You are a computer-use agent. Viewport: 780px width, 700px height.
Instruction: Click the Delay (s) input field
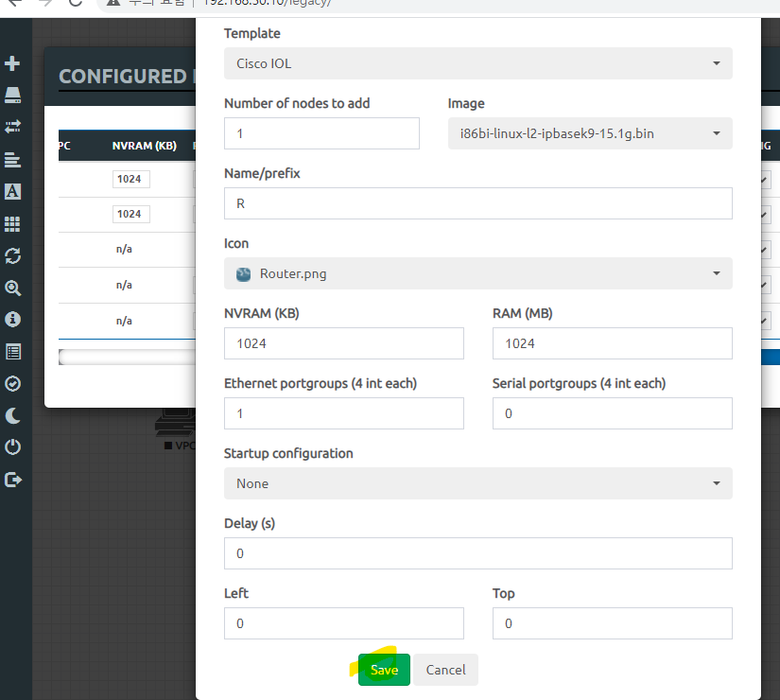click(x=478, y=553)
